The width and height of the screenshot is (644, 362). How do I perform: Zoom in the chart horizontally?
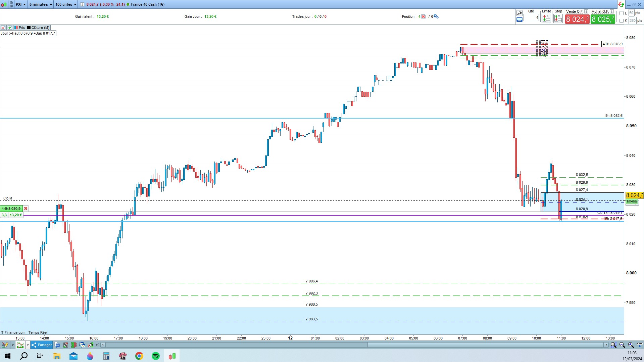coord(631,345)
